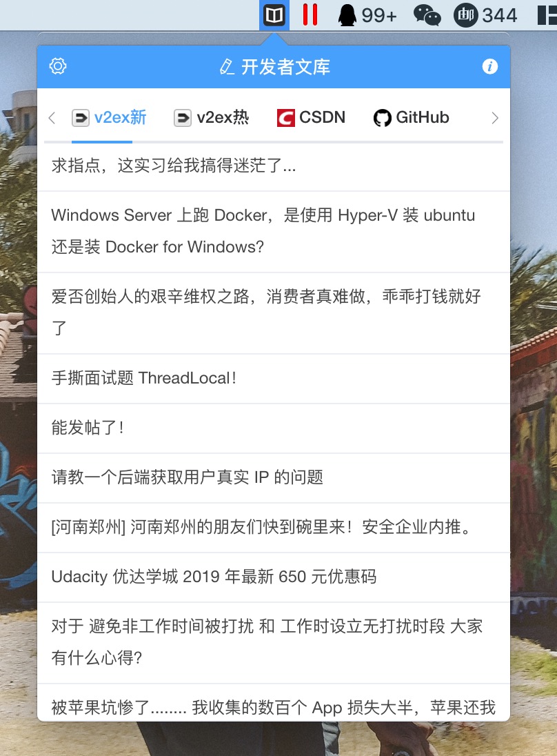Open the post 请教一个后端获取用户真实 IP 的问题
This screenshot has height=756, width=557.
(x=273, y=478)
